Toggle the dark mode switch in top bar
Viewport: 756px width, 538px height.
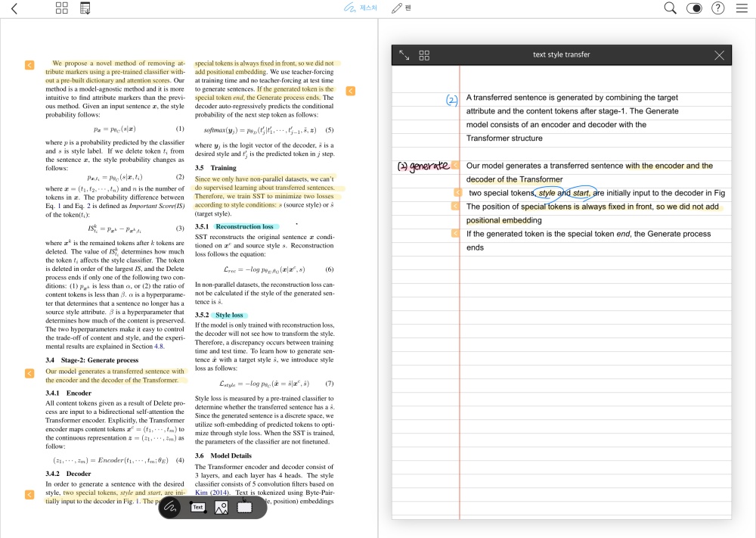(x=694, y=8)
